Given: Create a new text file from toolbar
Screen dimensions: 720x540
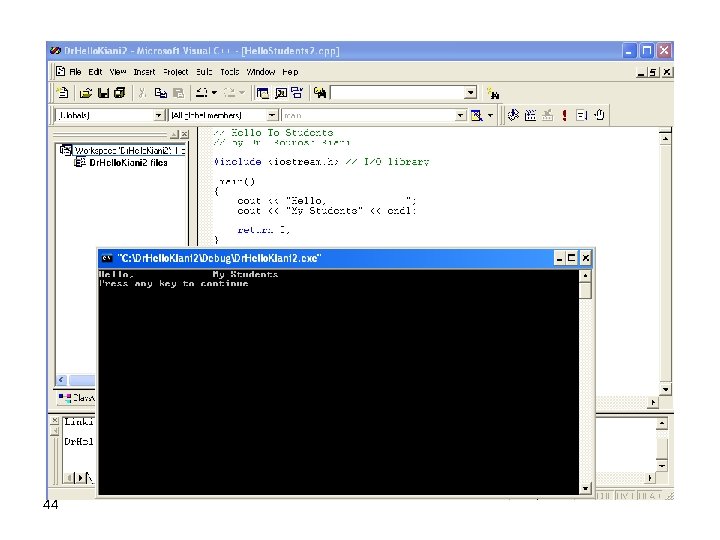Looking at the screenshot, I should [x=62, y=93].
